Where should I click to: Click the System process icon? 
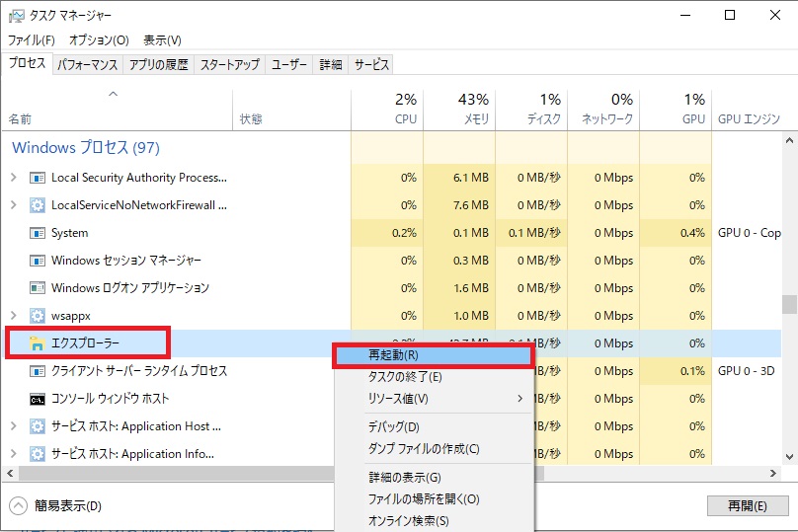(38, 233)
